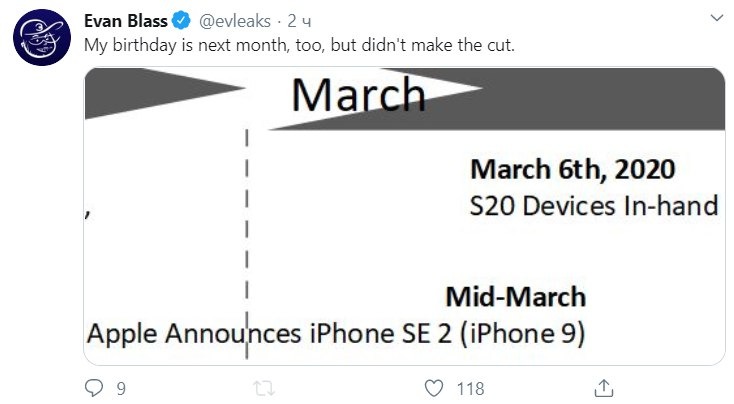Click the "Mid-March" label in the image

click(x=515, y=297)
